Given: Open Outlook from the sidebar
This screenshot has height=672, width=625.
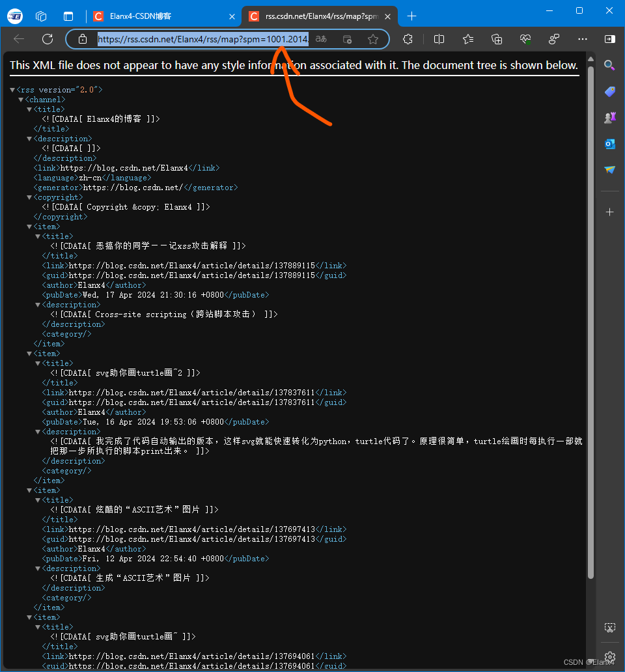Looking at the screenshot, I should tap(610, 144).
